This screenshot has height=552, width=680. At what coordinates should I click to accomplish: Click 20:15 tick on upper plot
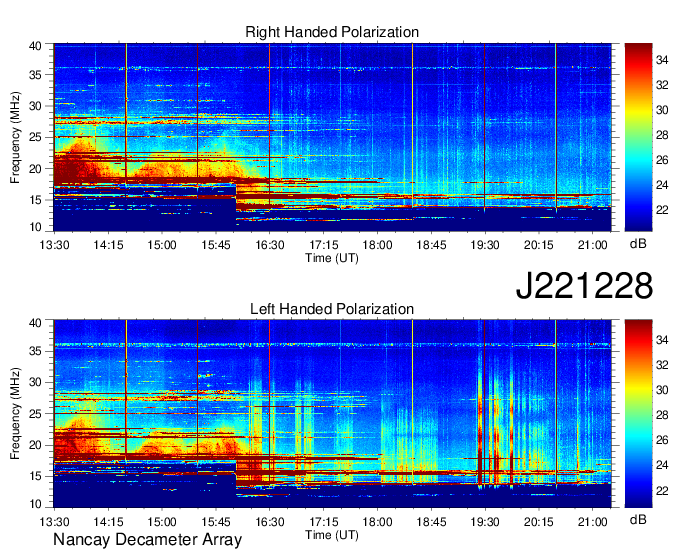click(539, 245)
